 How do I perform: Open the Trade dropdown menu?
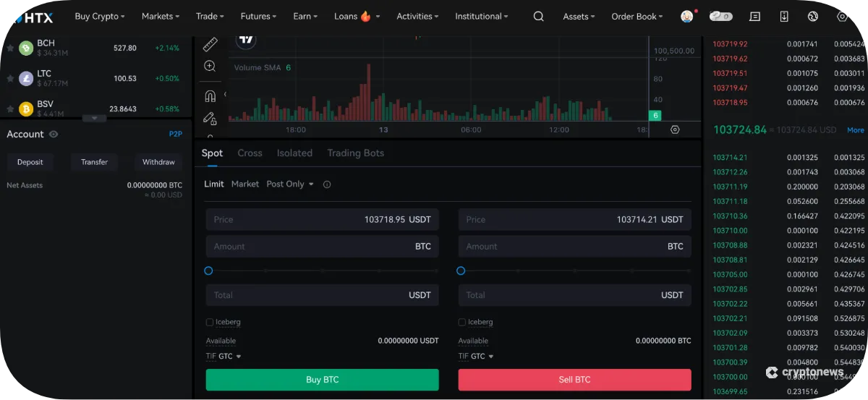point(210,16)
